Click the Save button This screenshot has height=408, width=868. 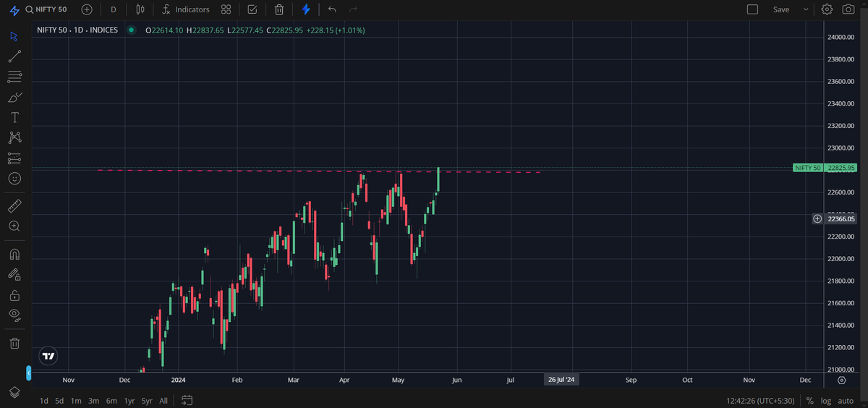[781, 9]
